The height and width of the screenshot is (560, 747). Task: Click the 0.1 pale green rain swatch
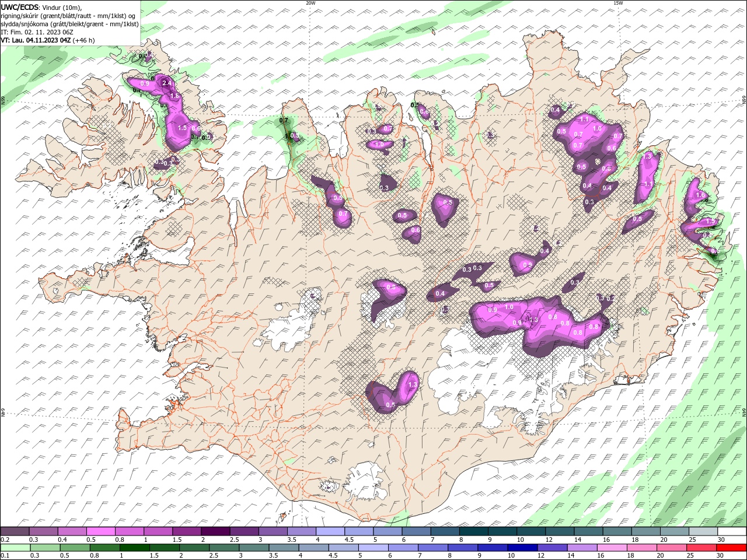coord(15,548)
